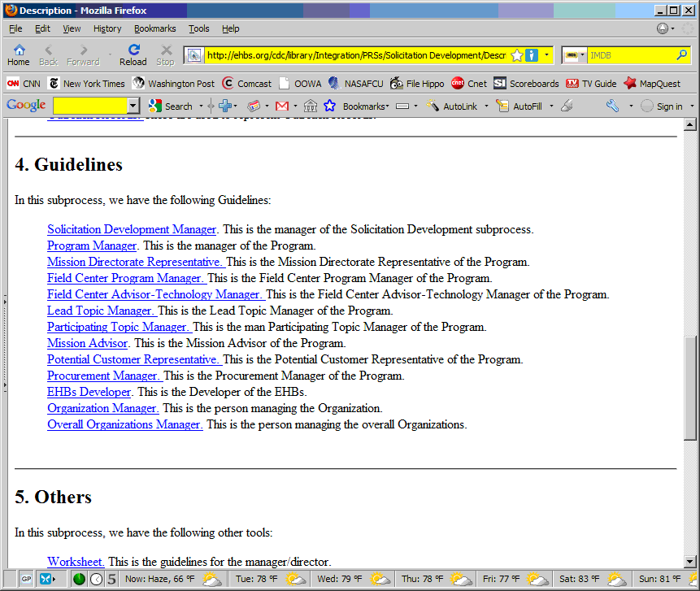The height and width of the screenshot is (591, 700).
Task: Follow the Solicitation Development Manager link
Action: pyautogui.click(x=132, y=229)
